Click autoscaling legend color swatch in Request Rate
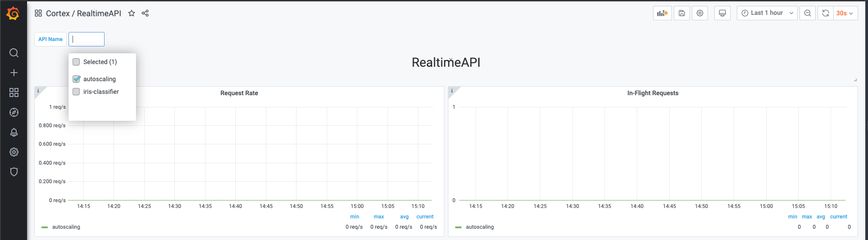The image size is (868, 240). tap(45, 227)
